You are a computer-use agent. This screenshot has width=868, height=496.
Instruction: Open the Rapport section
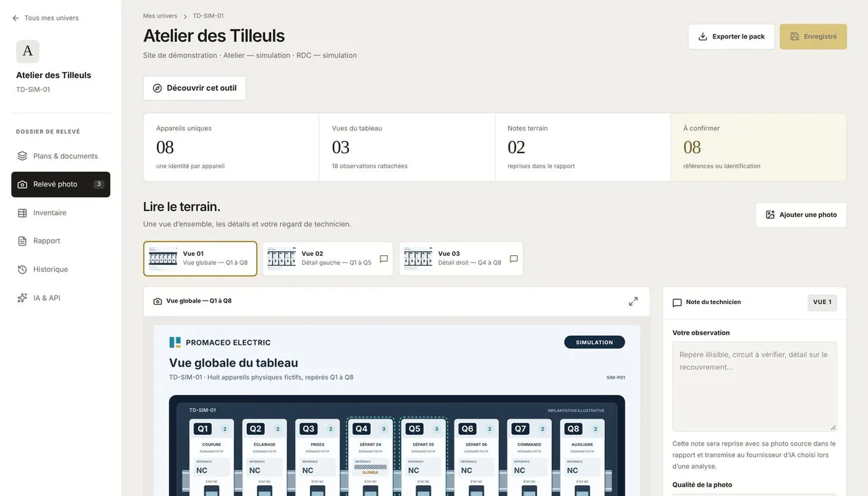coord(60,241)
